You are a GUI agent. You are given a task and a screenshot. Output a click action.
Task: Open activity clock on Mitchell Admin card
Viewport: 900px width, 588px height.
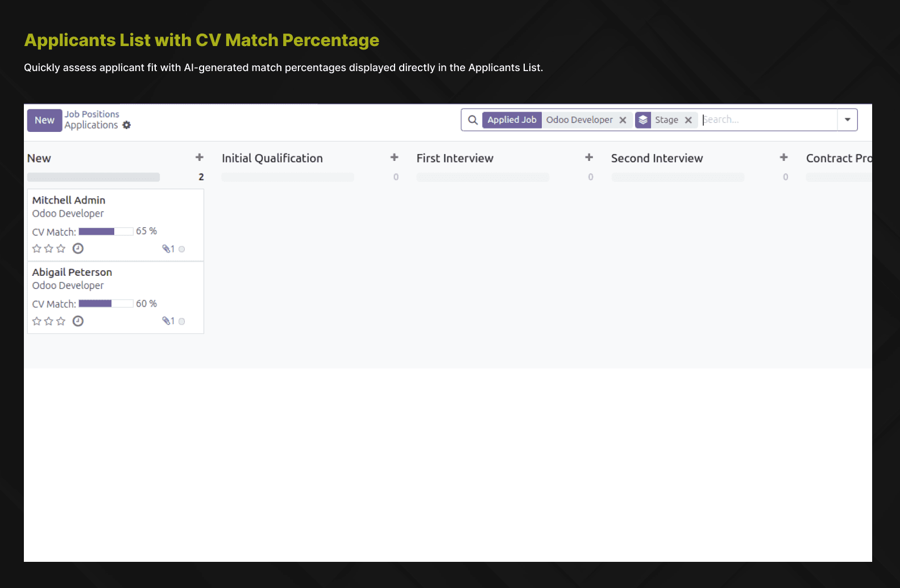pyautogui.click(x=78, y=249)
